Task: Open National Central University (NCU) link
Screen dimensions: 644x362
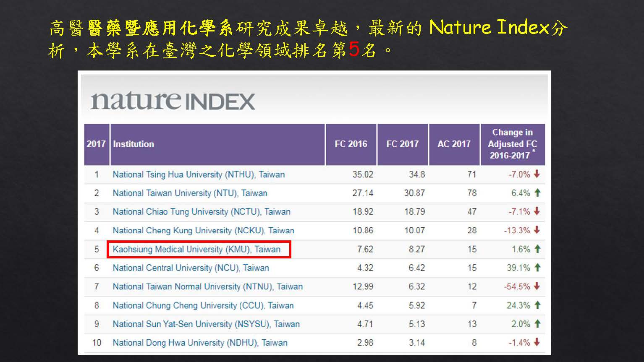Action: (x=191, y=268)
